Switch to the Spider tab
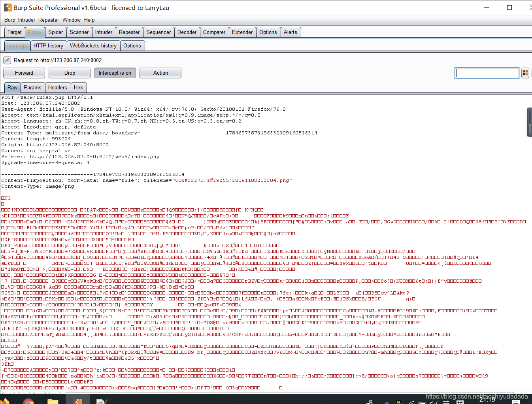 click(x=56, y=32)
